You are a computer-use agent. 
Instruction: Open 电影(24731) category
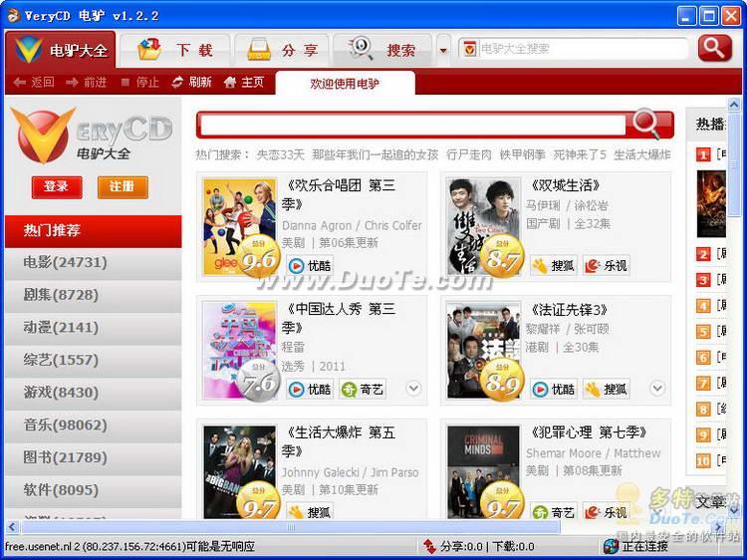[x=93, y=263]
